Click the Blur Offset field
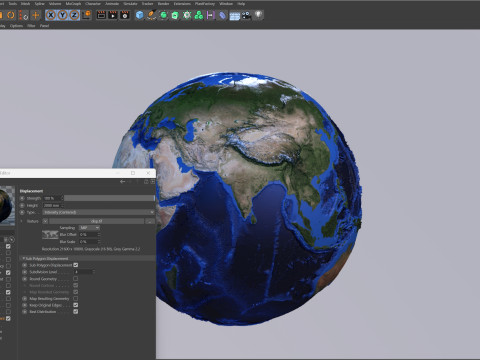The height and width of the screenshot is (360, 480). point(89,235)
